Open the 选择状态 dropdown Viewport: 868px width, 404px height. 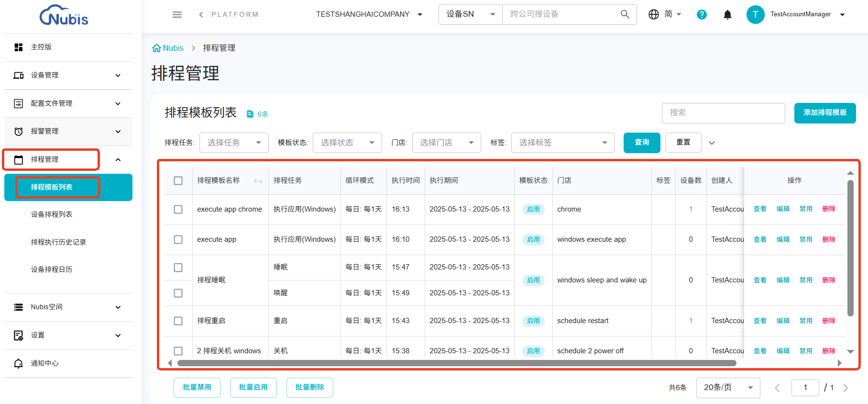point(347,143)
